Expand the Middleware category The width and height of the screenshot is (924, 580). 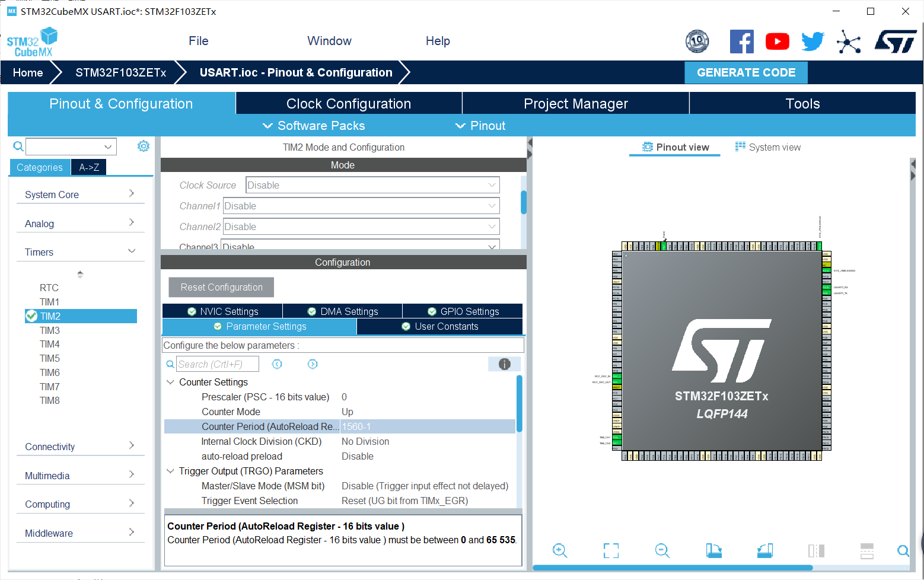(81, 533)
